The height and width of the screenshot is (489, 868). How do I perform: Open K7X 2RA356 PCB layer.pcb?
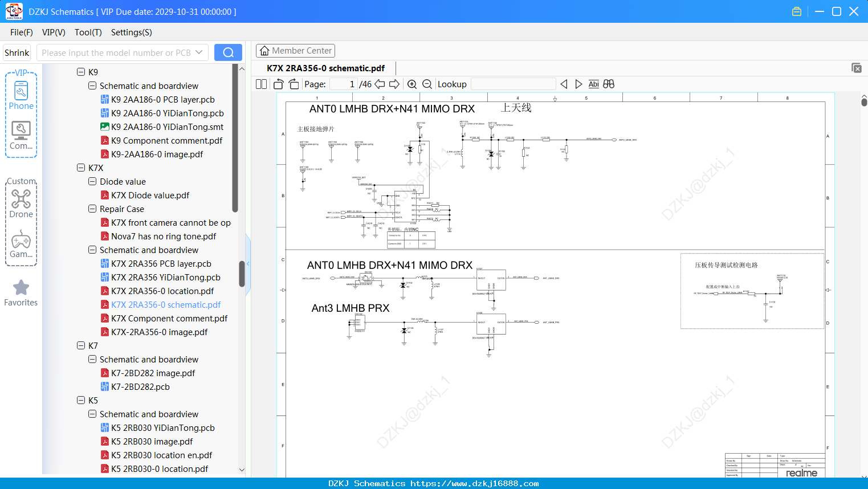[x=161, y=263]
